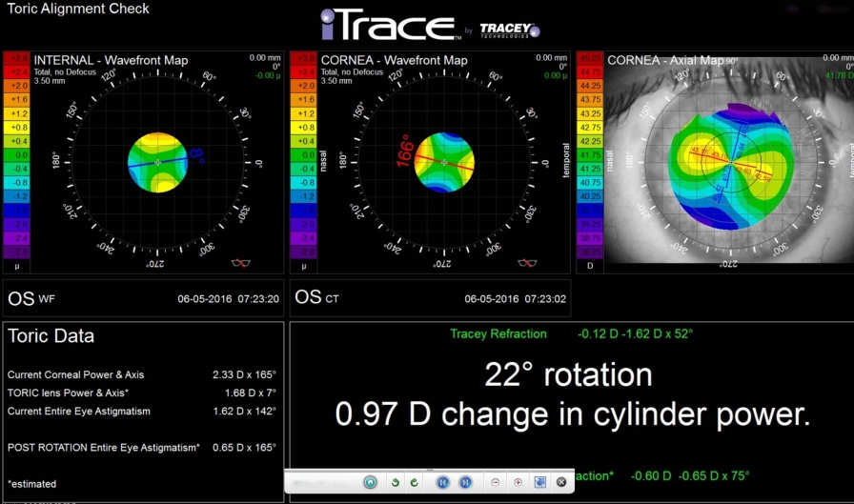The image size is (854, 504).
Task: Click the '41.78 D' green readout on the Axial Map
Action: tap(839, 75)
